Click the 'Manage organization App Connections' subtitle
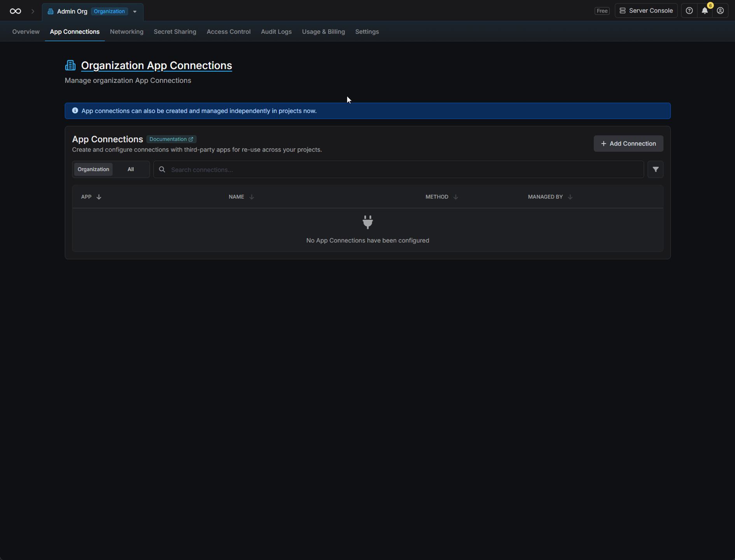735x560 pixels. 128,80
